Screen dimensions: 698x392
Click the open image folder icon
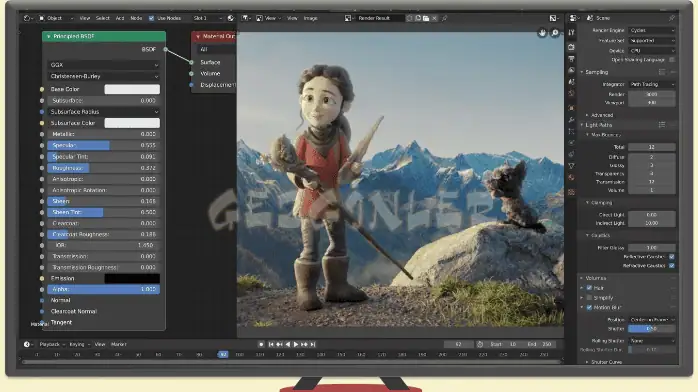pos(426,18)
